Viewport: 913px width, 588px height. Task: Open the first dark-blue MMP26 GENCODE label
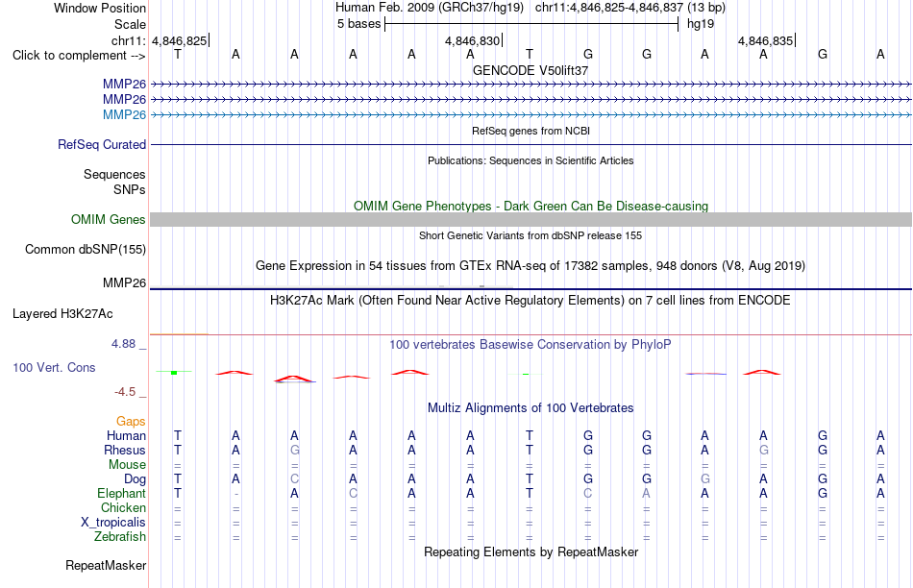click(x=124, y=85)
